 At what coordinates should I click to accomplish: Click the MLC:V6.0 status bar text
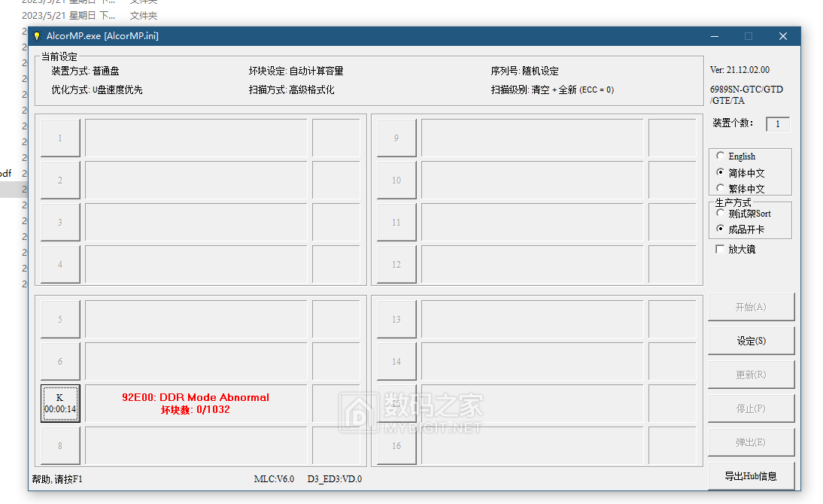coord(274,478)
